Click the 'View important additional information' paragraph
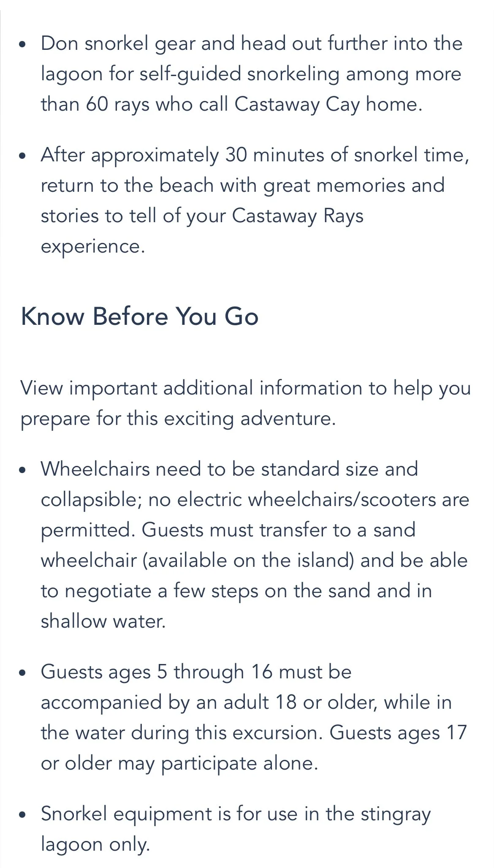Viewport: 494px width, 868px height. coord(245,403)
